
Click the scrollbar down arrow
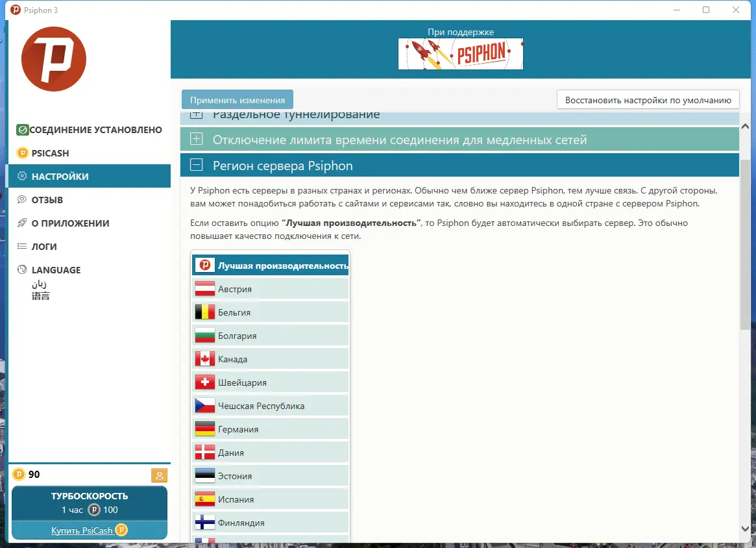pos(745,529)
